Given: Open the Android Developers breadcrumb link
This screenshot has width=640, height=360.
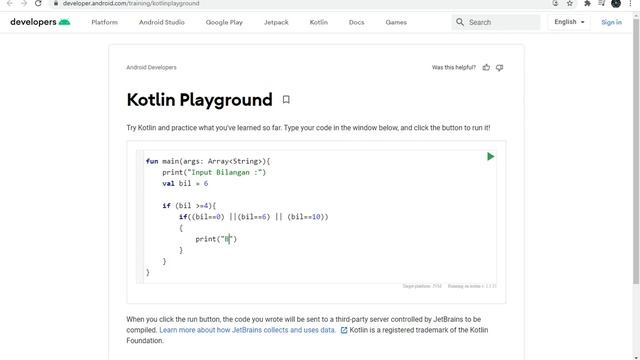Looking at the screenshot, I should [151, 67].
